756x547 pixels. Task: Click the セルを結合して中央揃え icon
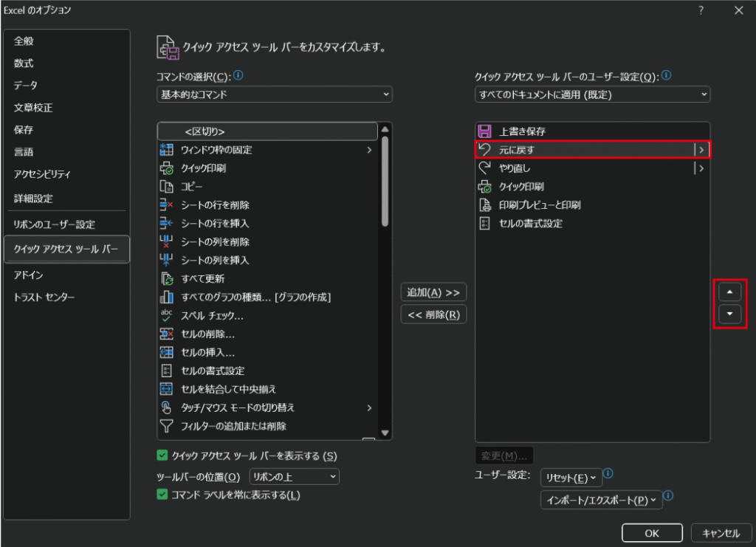[166, 389]
